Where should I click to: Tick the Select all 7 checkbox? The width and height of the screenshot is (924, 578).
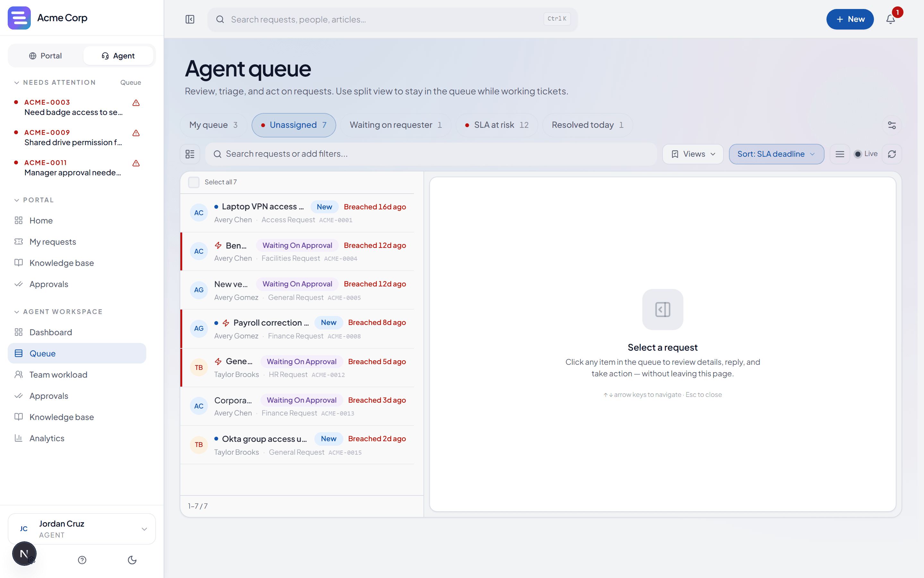(x=193, y=182)
